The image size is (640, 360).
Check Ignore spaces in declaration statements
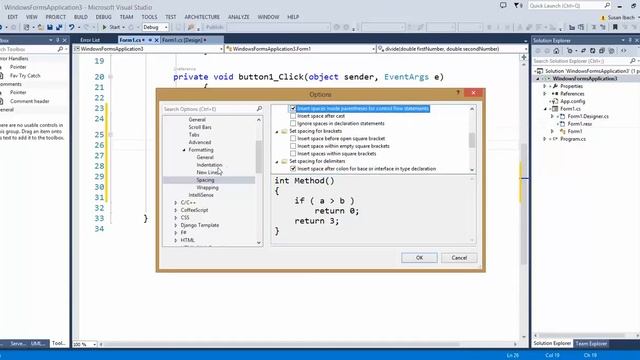pyautogui.click(x=293, y=123)
